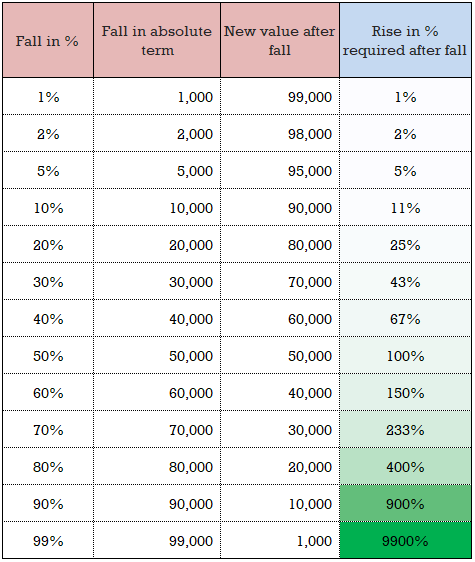Click the 150% rise cell
The image size is (475, 562).
(x=405, y=392)
